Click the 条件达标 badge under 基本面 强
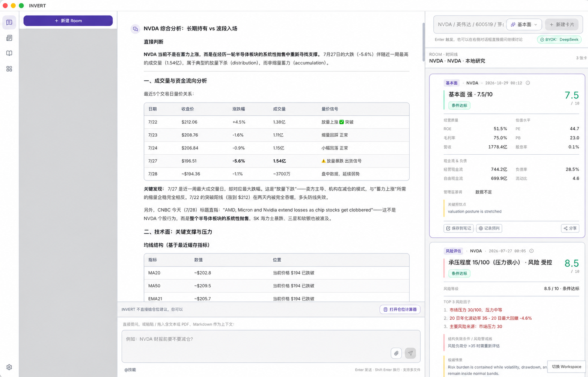This screenshot has height=377, width=588. tap(459, 106)
